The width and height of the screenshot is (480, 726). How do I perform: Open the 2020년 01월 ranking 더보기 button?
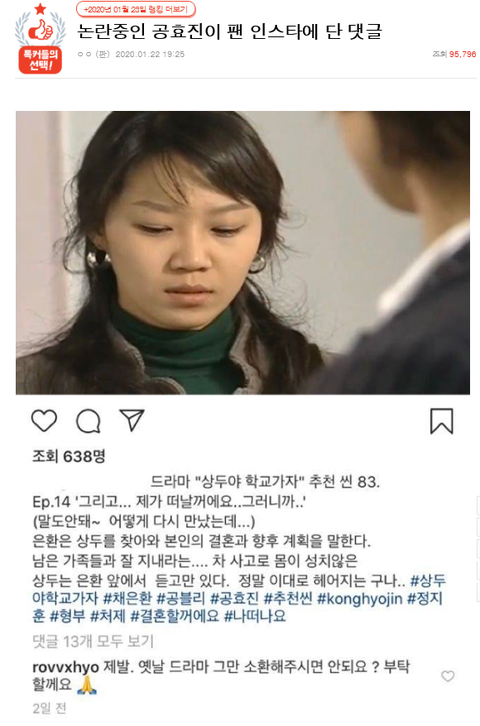pyautogui.click(x=136, y=9)
